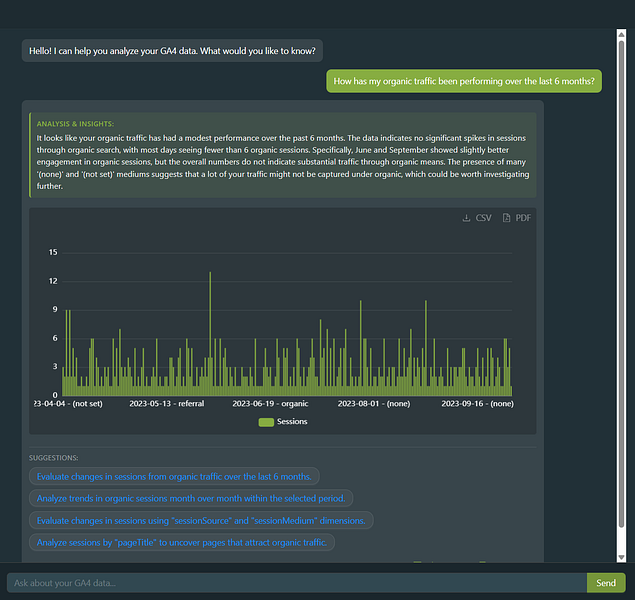Select suggestion using sessionSource and sessionMedium dimensions
This screenshot has height=600, width=635.
[201, 521]
